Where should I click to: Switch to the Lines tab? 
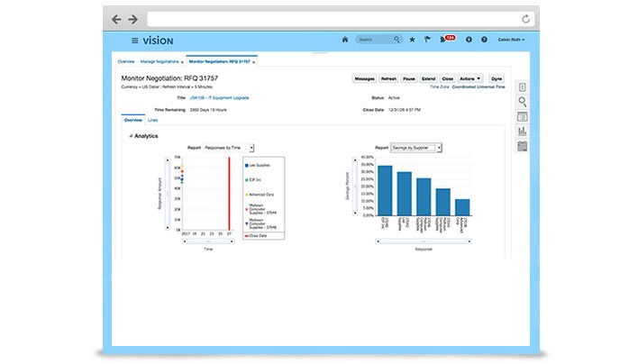coord(152,120)
